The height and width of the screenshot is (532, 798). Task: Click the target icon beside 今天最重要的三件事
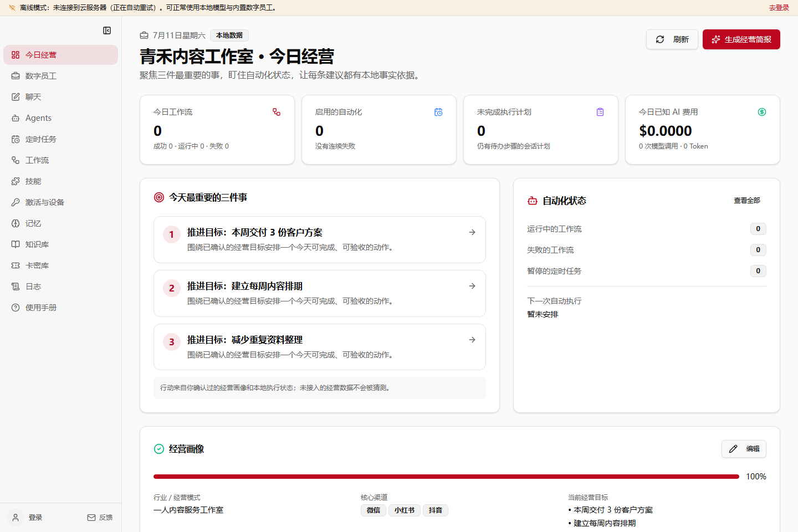(x=159, y=197)
